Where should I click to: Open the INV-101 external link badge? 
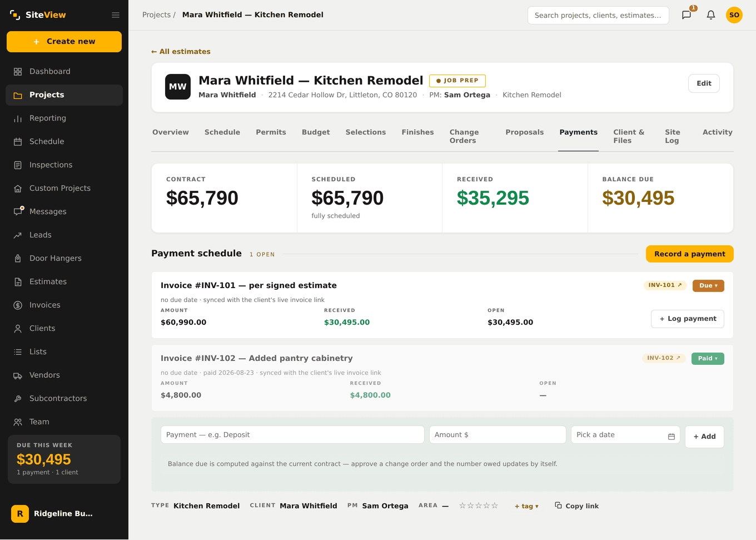pos(665,285)
